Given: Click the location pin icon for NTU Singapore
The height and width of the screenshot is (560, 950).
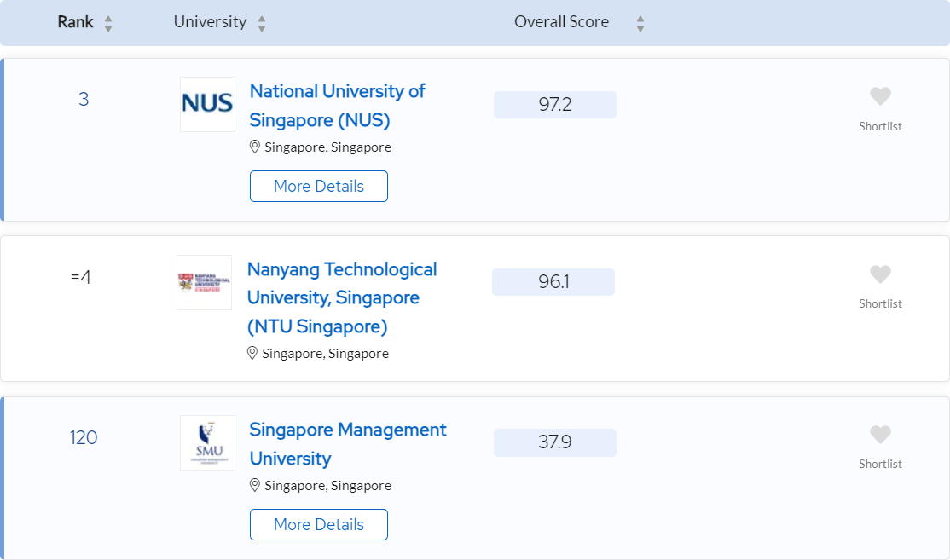Looking at the screenshot, I should (x=252, y=353).
